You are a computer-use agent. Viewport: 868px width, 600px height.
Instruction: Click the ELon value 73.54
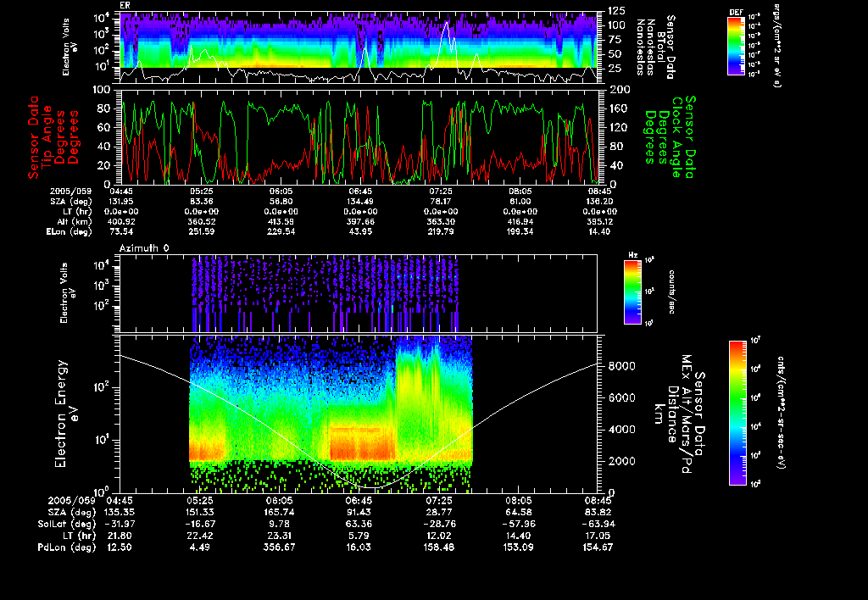pos(122,231)
